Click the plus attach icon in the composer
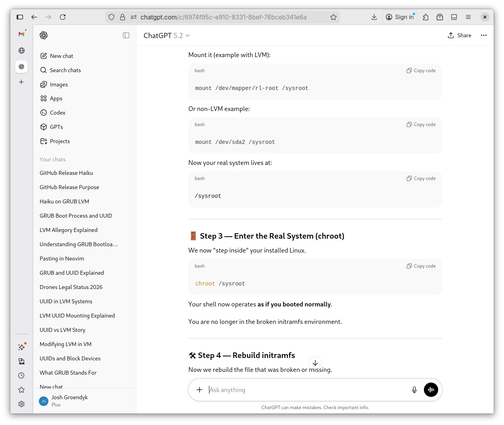The width and height of the screenshot is (504, 425). click(199, 390)
